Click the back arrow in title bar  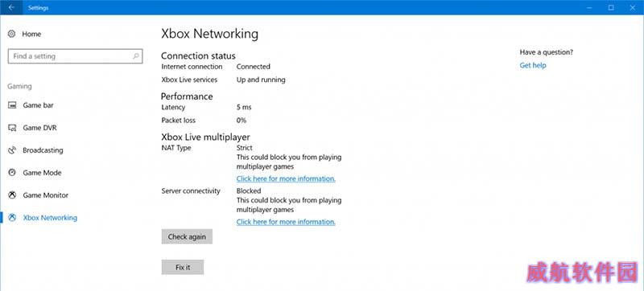coord(11,7)
